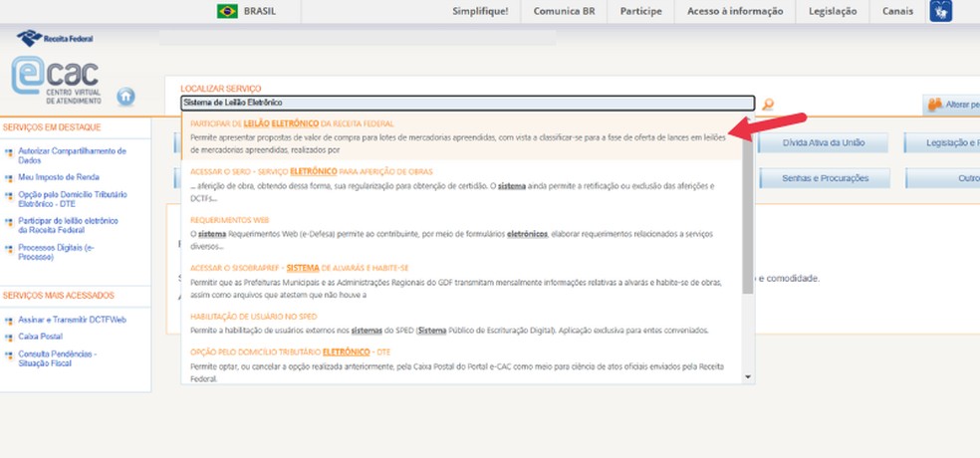The height and width of the screenshot is (458, 980).
Task: Open the Caixa Postal link
Action: tap(40, 337)
